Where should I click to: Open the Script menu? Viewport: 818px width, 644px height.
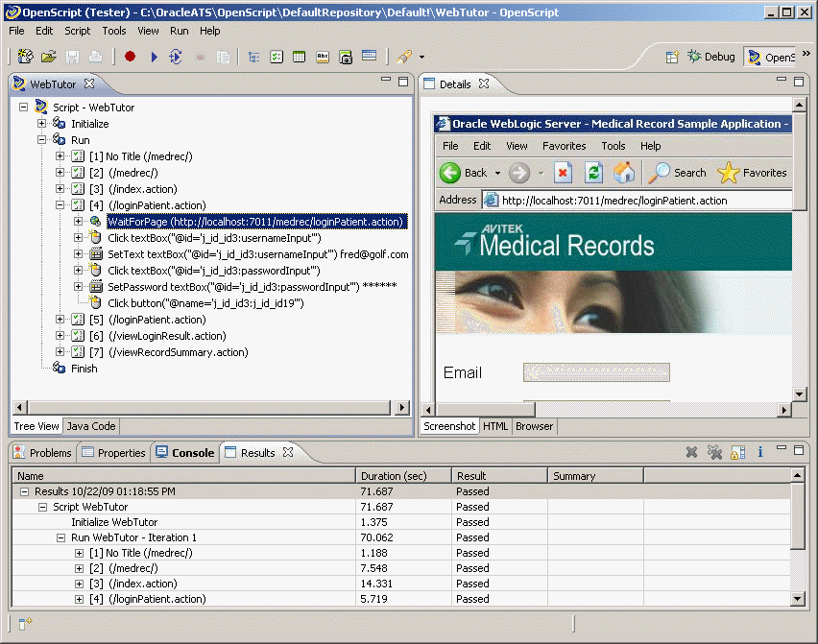(78, 31)
